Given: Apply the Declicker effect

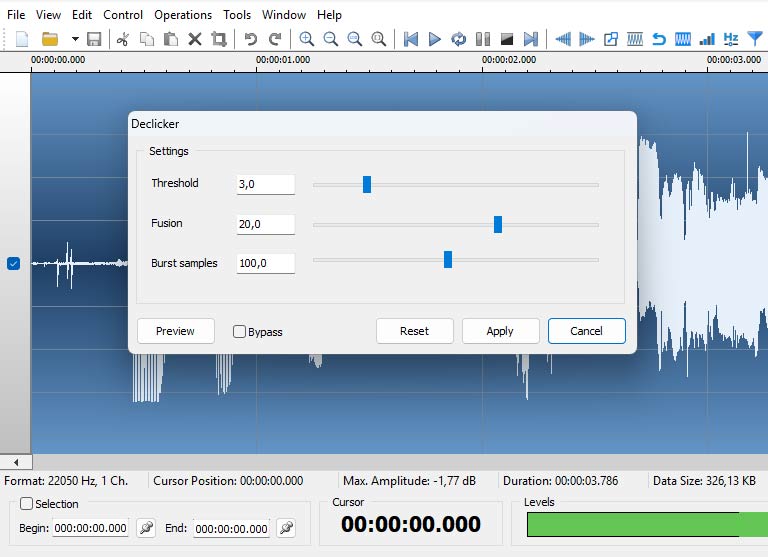Looking at the screenshot, I should pyautogui.click(x=501, y=331).
